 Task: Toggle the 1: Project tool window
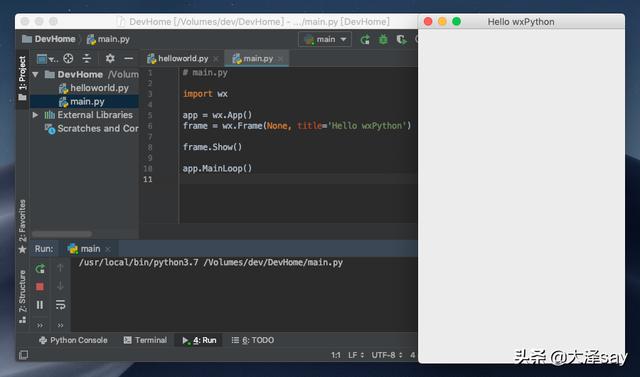(22, 79)
